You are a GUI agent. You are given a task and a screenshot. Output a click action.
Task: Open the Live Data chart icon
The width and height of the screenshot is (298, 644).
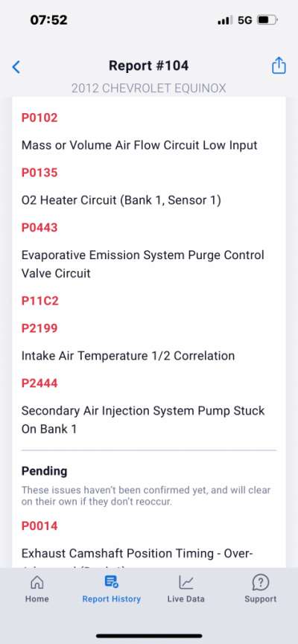(186, 581)
